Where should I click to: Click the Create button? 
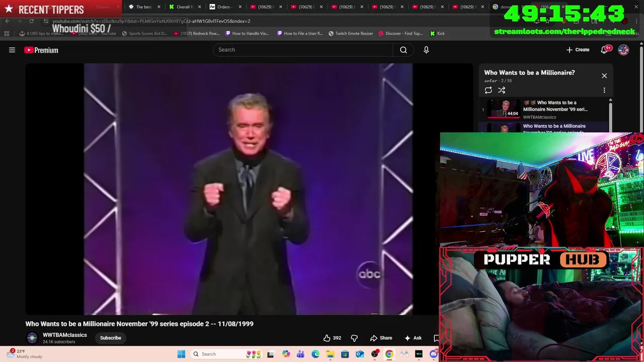[x=578, y=50]
